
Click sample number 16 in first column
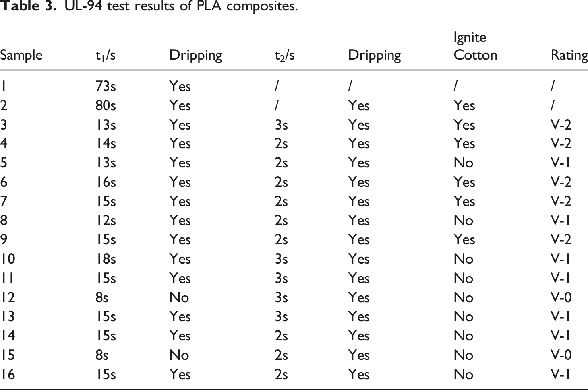(8, 374)
